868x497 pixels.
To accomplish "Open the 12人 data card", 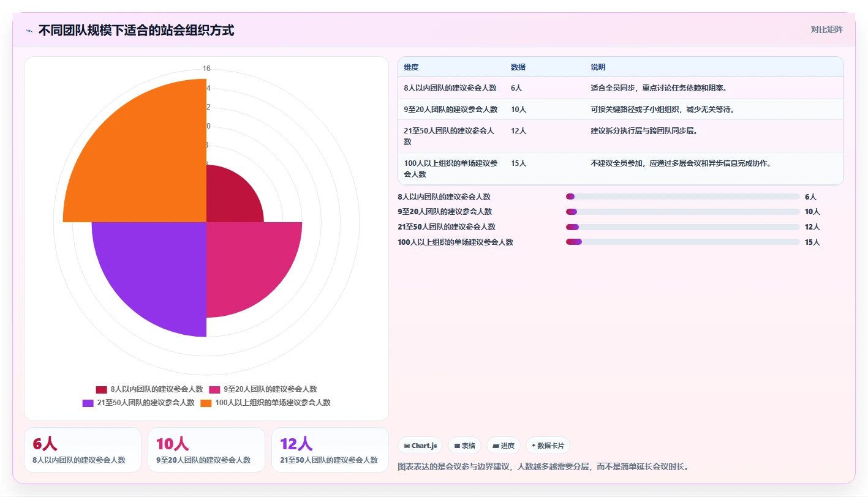I will pyautogui.click(x=330, y=450).
